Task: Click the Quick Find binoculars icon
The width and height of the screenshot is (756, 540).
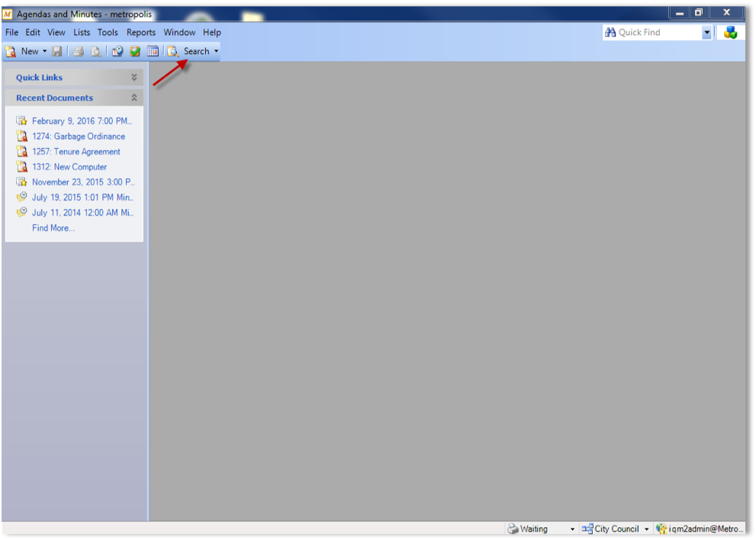Action: coord(610,32)
